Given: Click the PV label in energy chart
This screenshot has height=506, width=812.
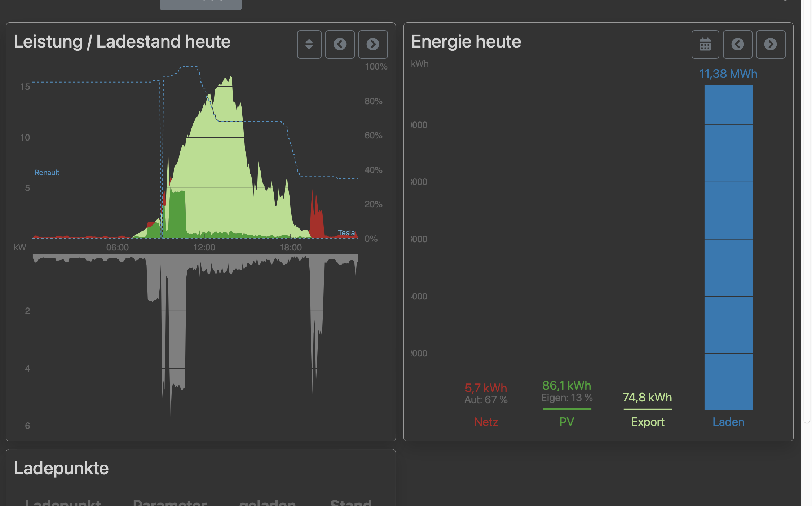Looking at the screenshot, I should pyautogui.click(x=566, y=422).
